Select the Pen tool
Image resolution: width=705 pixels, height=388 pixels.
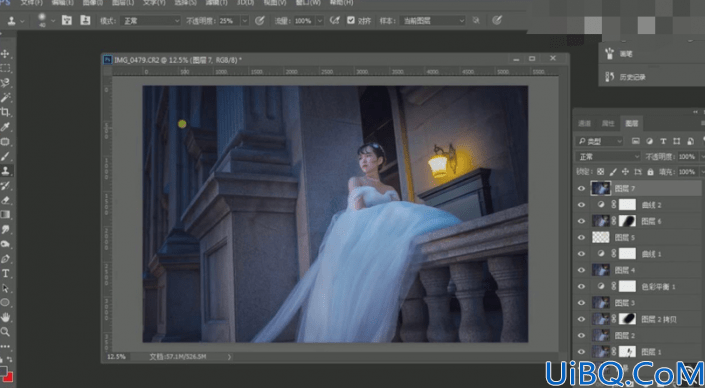point(5,259)
